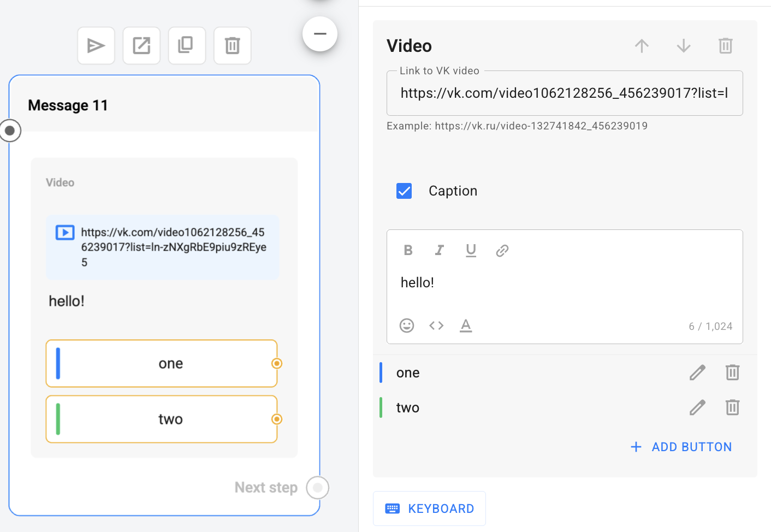Toggle bold formatting in the caption editor
Image resolution: width=771 pixels, height=532 pixels.
point(408,250)
